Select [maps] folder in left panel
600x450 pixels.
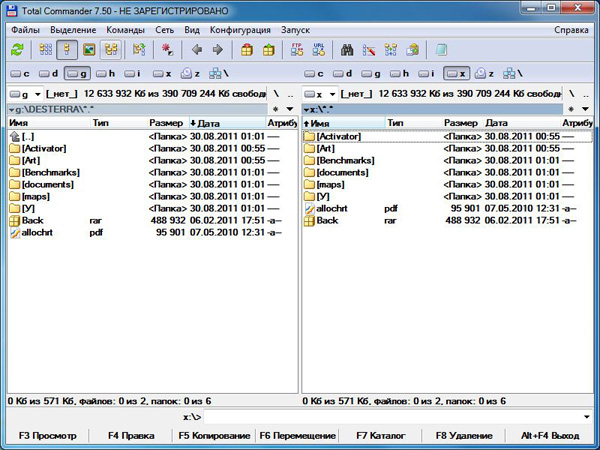153,196
